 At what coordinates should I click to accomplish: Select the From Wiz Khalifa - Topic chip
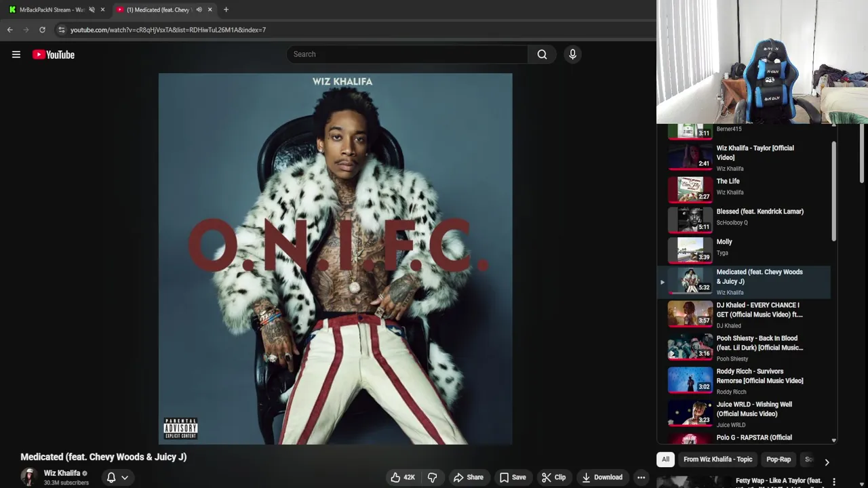(x=717, y=459)
